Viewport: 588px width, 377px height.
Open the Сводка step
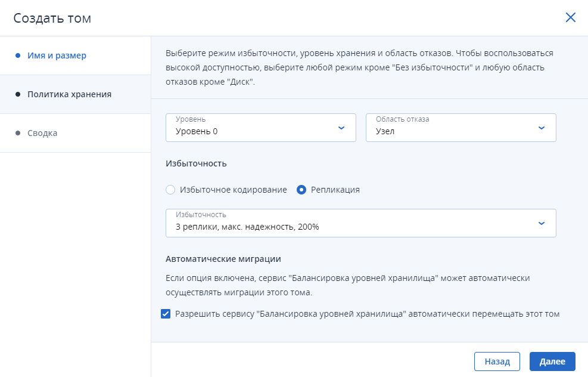[x=42, y=133]
